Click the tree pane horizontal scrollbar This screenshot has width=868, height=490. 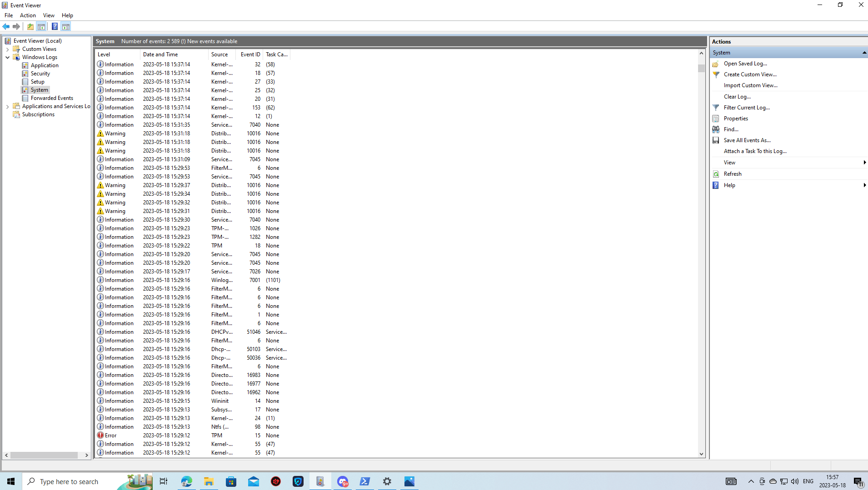point(45,455)
